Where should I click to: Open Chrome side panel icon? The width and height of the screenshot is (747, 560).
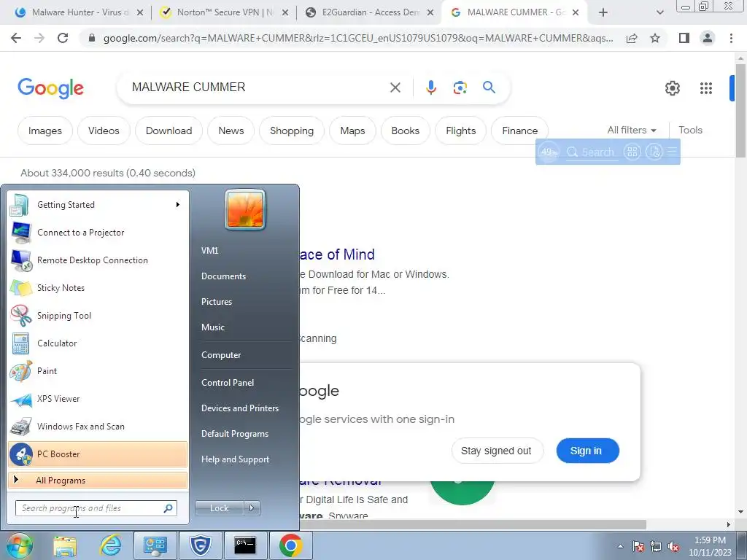tap(684, 38)
